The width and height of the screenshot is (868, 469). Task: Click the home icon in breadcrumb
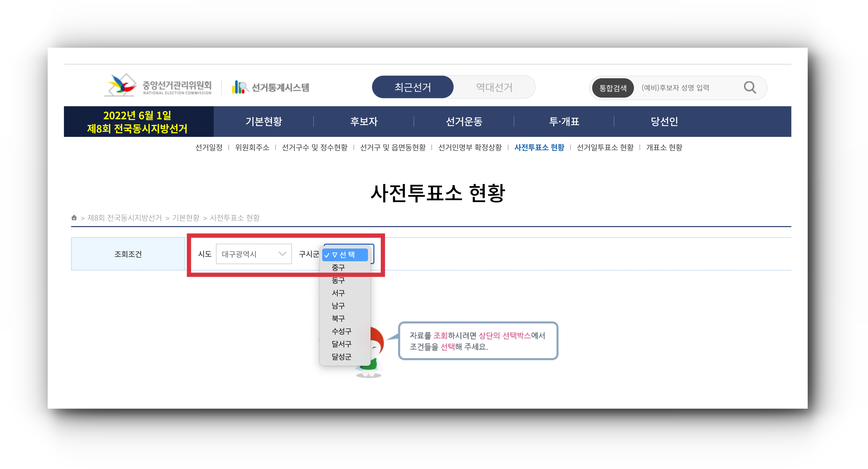click(x=74, y=217)
